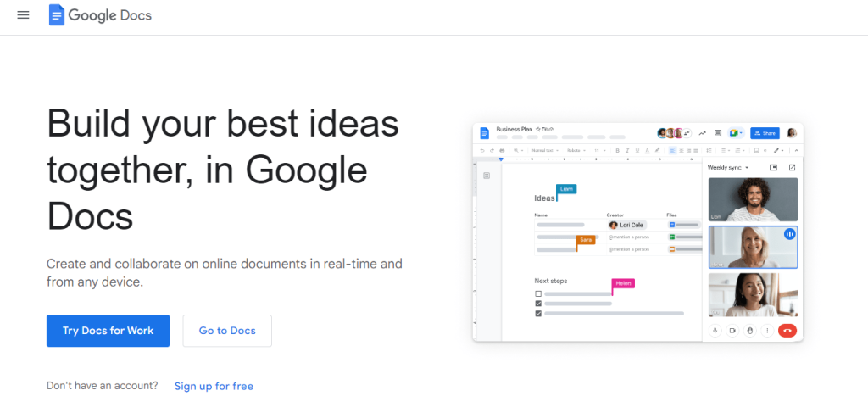Click the redo arrow in toolbar
This screenshot has height=413, width=868.
(492, 151)
